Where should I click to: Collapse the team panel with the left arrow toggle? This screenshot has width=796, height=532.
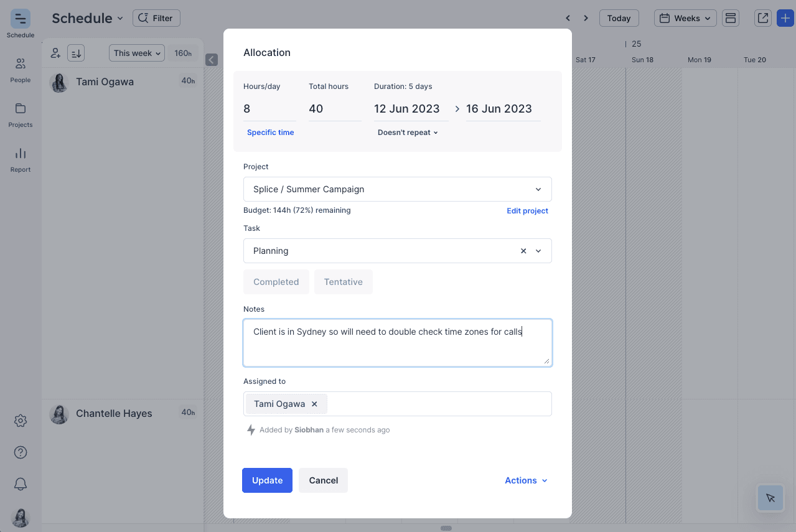pyautogui.click(x=211, y=60)
